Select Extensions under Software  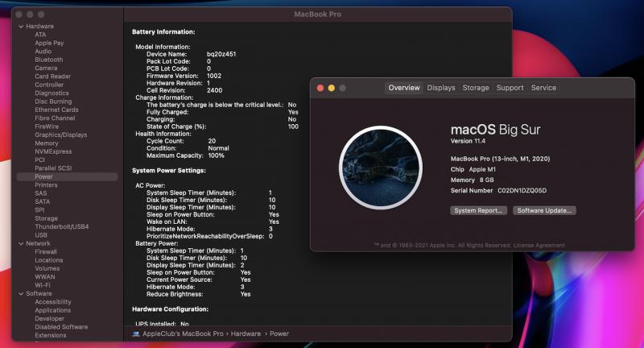tap(51, 335)
